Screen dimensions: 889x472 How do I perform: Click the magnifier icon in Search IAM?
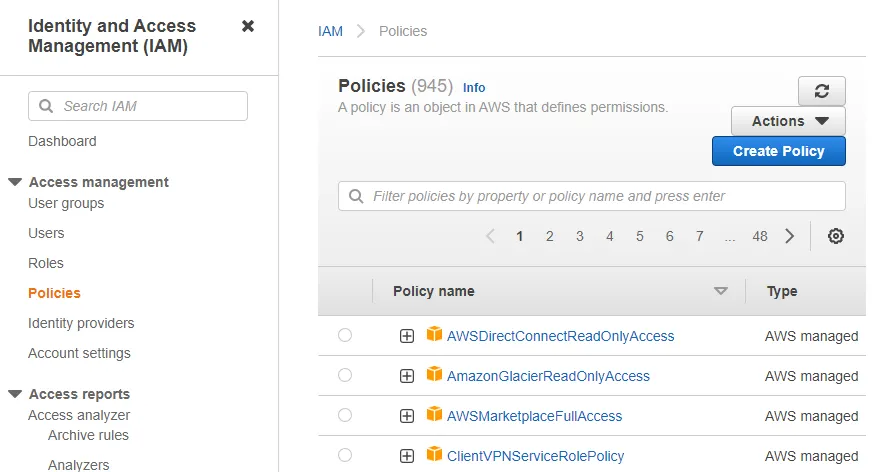[x=46, y=106]
